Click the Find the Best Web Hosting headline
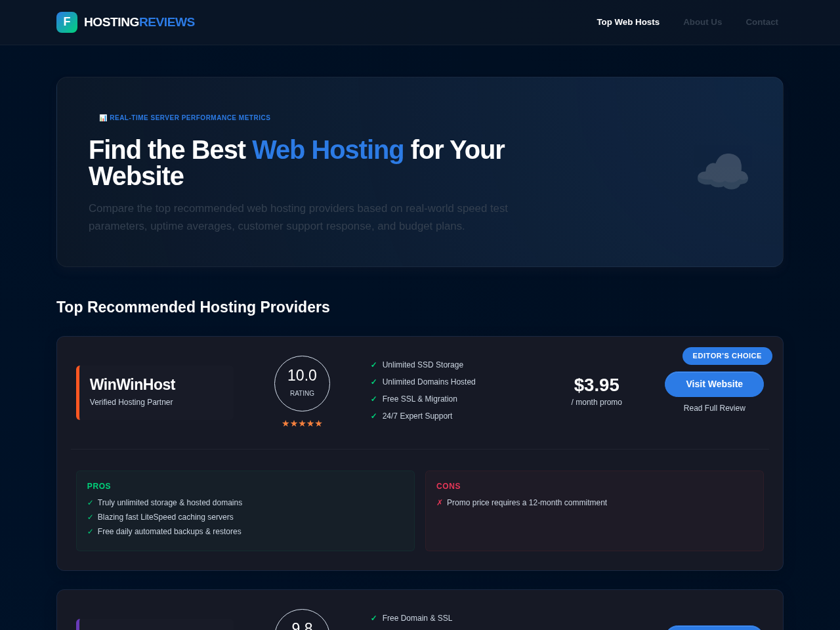The image size is (840, 630). [297, 163]
